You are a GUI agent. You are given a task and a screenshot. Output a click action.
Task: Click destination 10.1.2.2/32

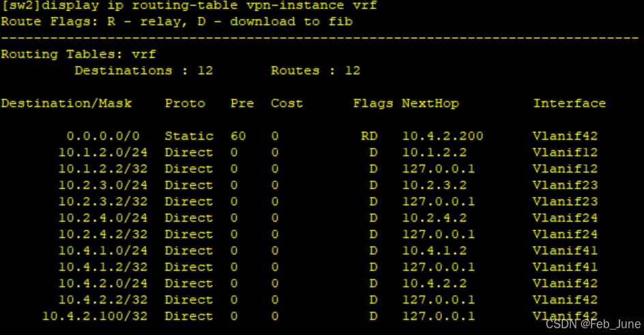pyautogui.click(x=103, y=169)
